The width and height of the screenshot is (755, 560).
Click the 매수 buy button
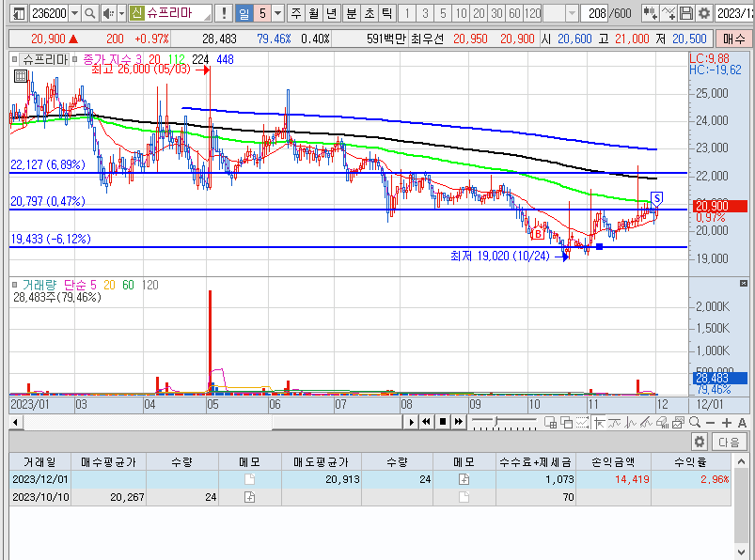[x=733, y=39]
